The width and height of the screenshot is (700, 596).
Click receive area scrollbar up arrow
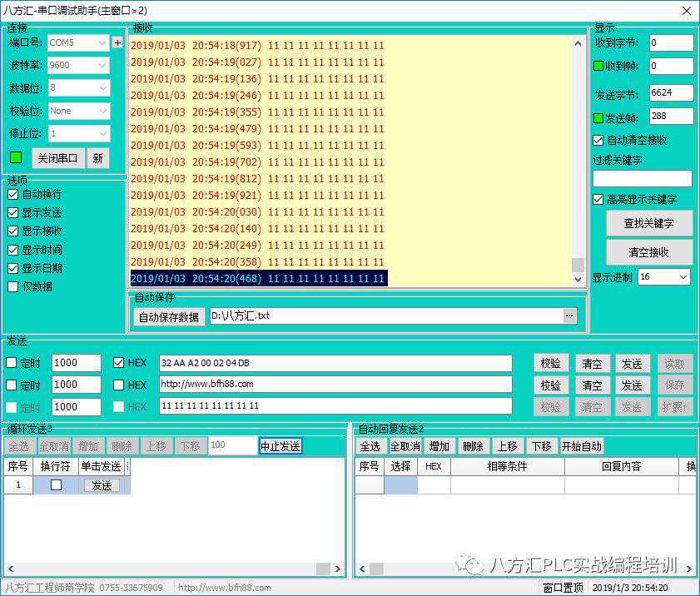click(578, 43)
